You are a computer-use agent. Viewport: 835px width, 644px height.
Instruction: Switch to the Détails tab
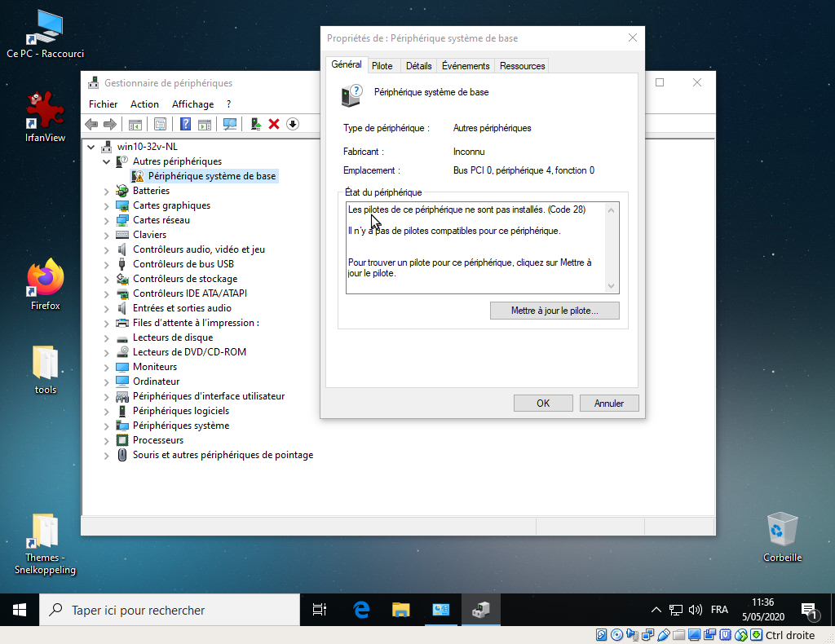coord(418,66)
